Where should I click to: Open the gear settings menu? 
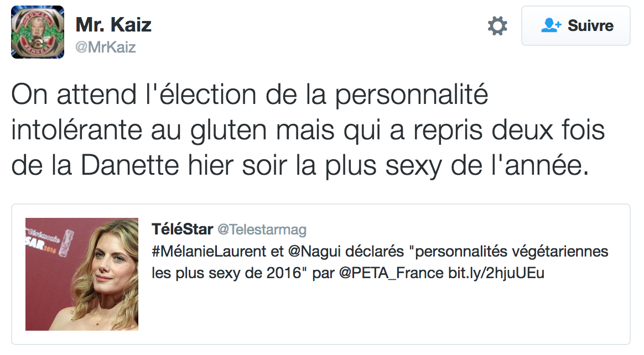[x=497, y=26]
